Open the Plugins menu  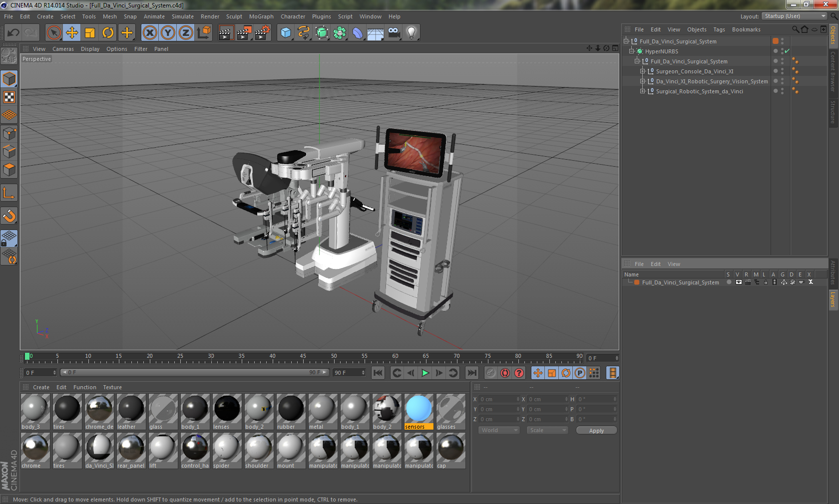click(x=321, y=16)
